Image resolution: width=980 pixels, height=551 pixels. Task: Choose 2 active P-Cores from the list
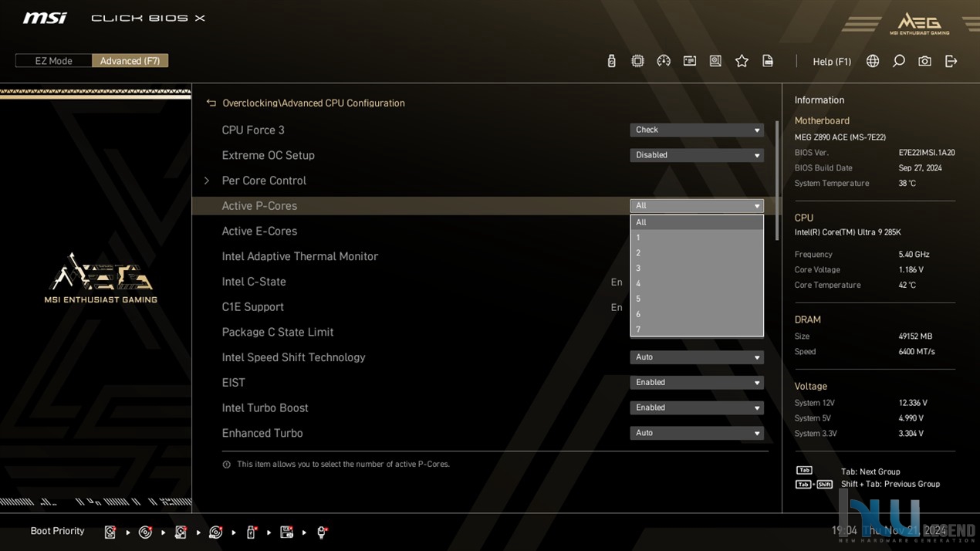point(697,253)
